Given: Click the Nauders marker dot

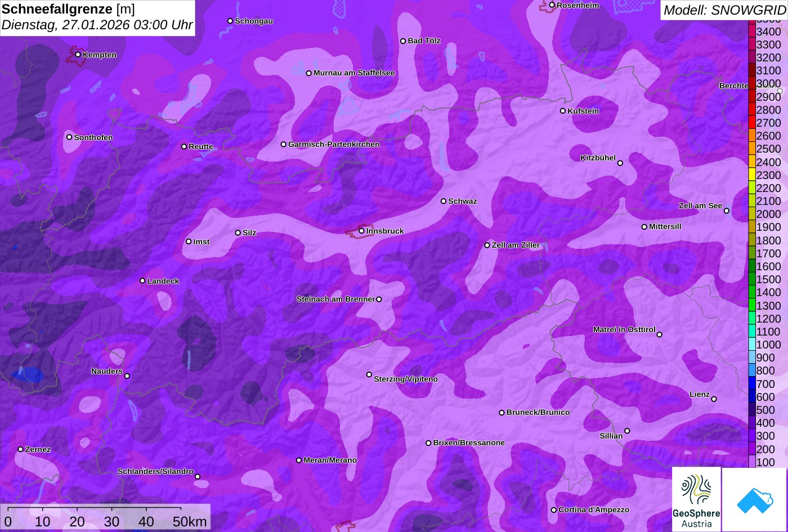Looking at the screenshot, I should 127,376.
